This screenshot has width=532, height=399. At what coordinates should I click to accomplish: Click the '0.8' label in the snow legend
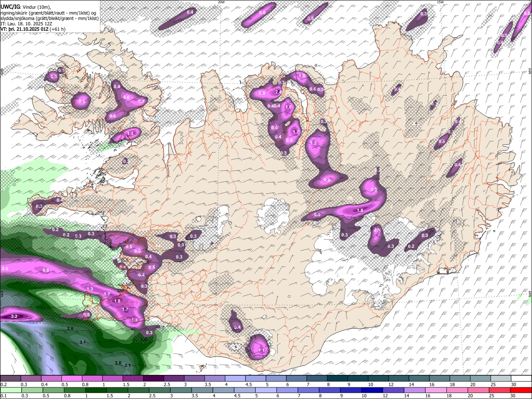(x=85, y=384)
